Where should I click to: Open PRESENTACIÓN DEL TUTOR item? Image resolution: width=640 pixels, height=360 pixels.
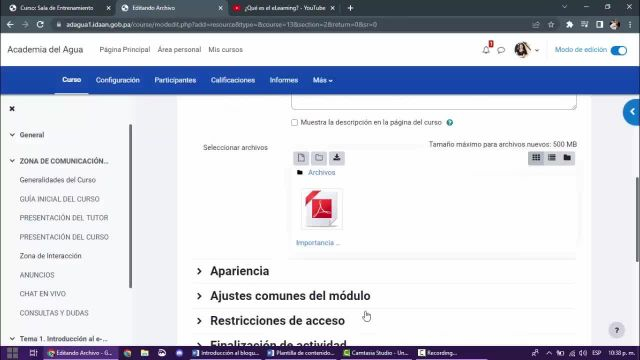[64, 218]
